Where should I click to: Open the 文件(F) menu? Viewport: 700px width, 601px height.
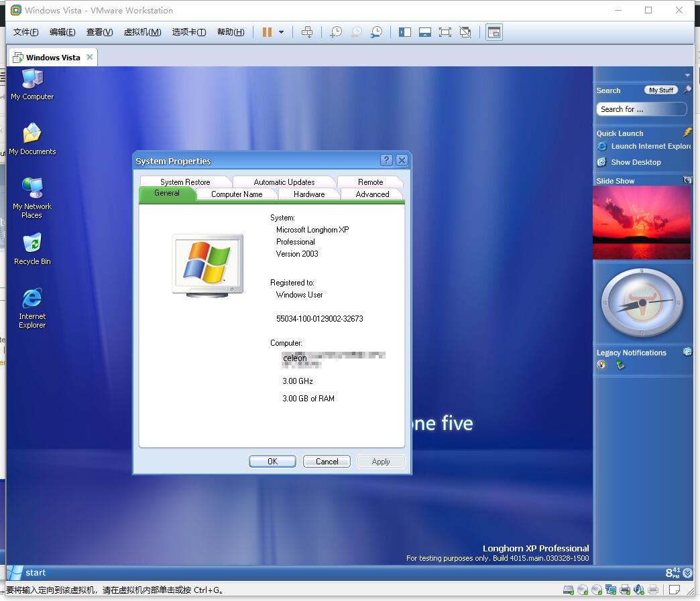pyautogui.click(x=26, y=32)
